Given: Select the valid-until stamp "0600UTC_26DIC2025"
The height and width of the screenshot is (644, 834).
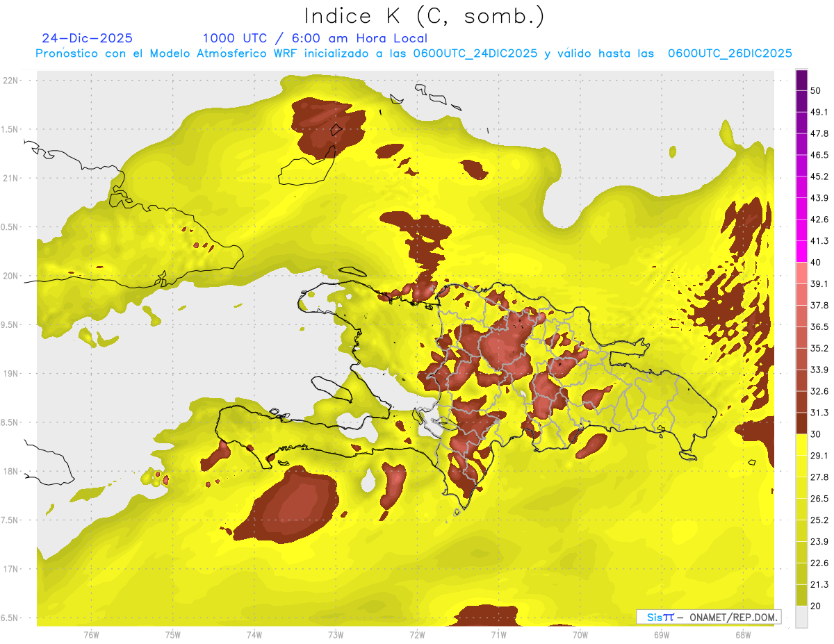Looking at the screenshot, I should click(x=730, y=53).
